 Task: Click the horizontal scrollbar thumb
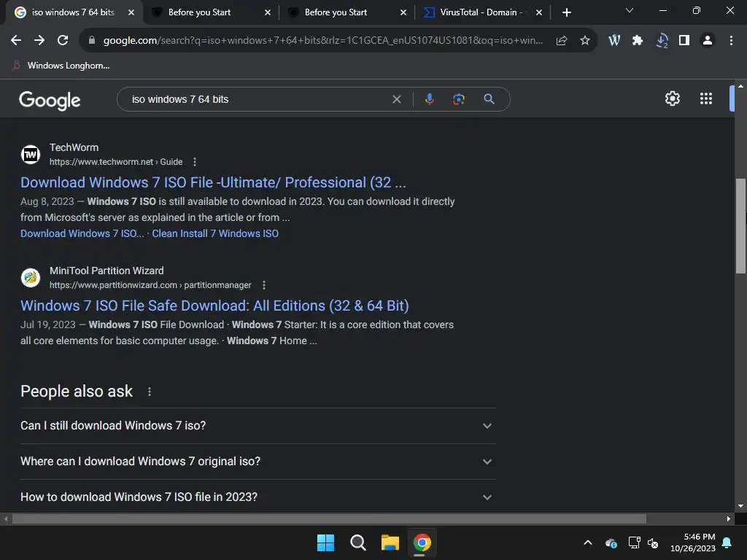[x=329, y=518]
